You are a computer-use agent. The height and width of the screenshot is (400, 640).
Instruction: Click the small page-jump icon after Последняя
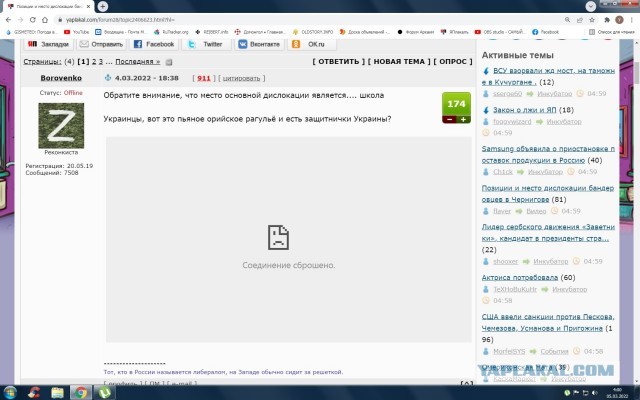[169, 62]
